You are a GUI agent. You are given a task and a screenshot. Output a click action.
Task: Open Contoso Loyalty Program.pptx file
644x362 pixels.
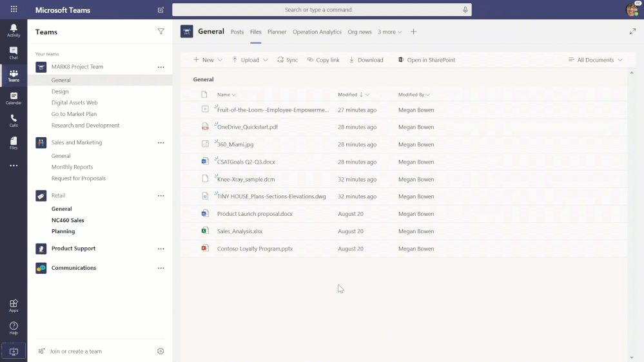click(x=255, y=249)
